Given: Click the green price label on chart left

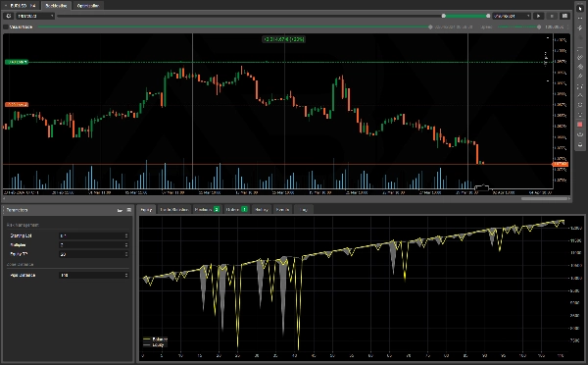Looking at the screenshot, I should [17, 62].
